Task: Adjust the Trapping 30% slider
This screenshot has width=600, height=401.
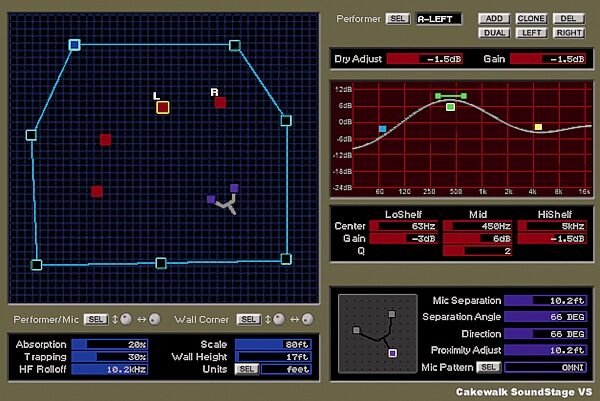Action: 109,357
